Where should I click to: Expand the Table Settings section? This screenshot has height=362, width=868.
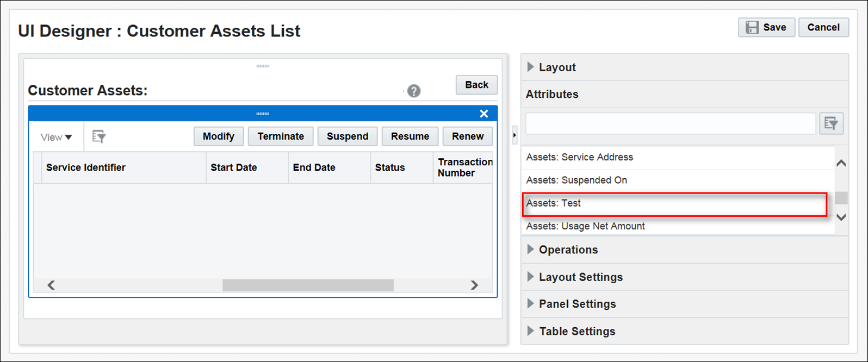576,332
